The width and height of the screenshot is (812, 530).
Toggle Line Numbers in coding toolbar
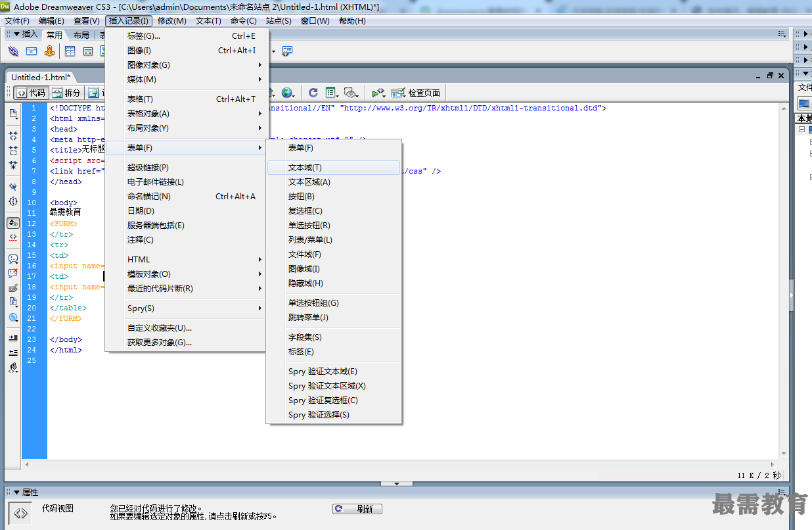[x=13, y=223]
